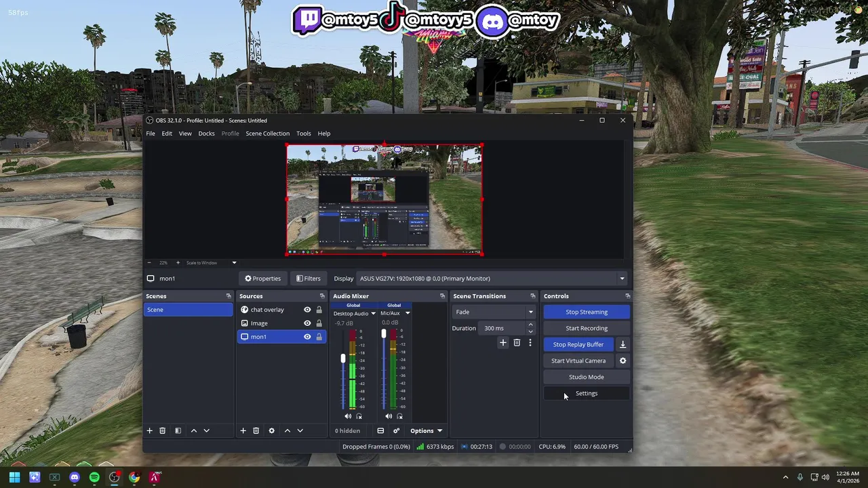Toggle lock on Image source
Image resolution: width=868 pixels, height=488 pixels.
click(319, 323)
